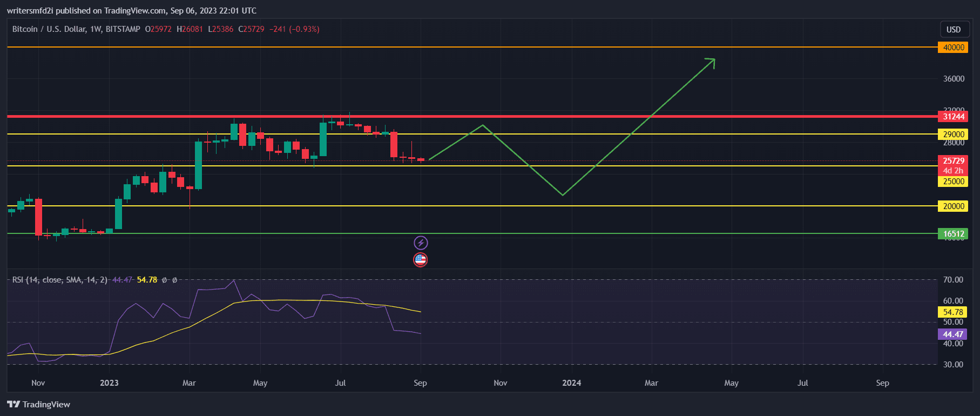Click the orange 40000 price label
This screenshot has width=980, height=416.
pyautogui.click(x=953, y=48)
